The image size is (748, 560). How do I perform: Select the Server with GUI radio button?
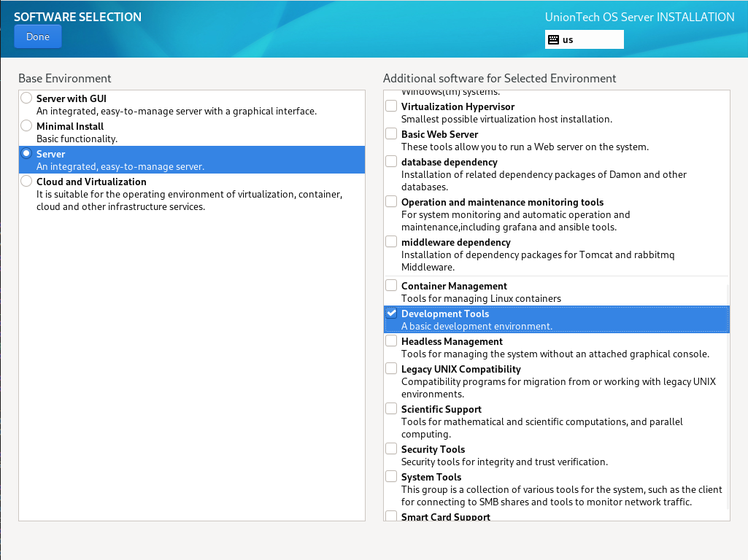click(27, 98)
